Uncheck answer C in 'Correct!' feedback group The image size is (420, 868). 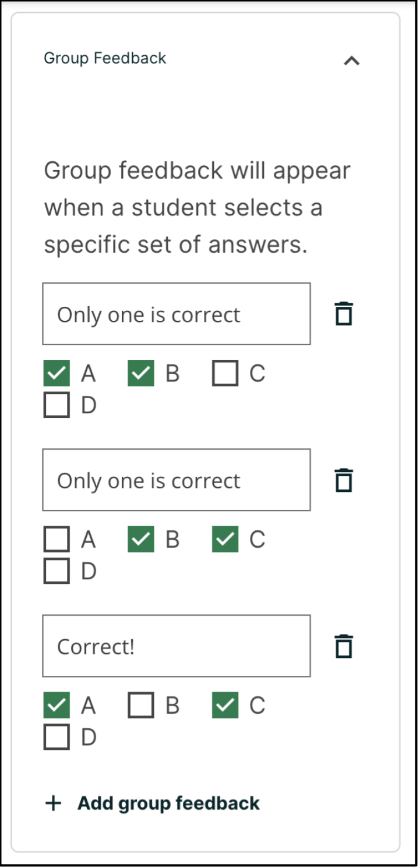pos(225,705)
